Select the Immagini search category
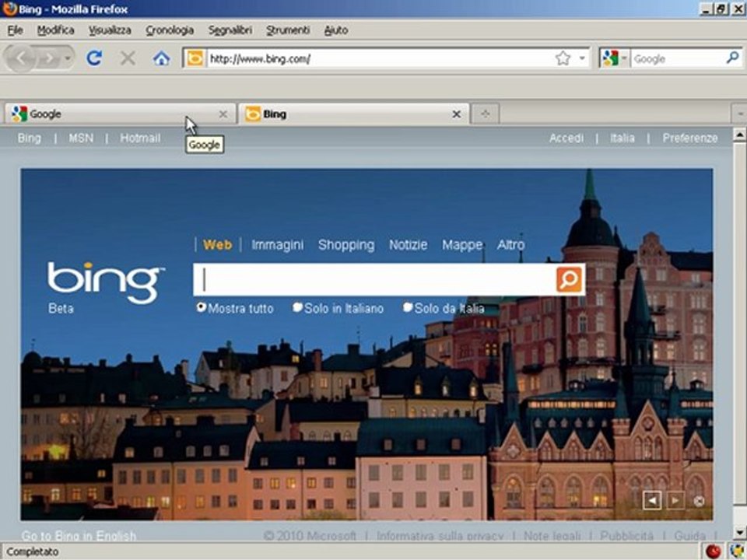 (x=277, y=245)
